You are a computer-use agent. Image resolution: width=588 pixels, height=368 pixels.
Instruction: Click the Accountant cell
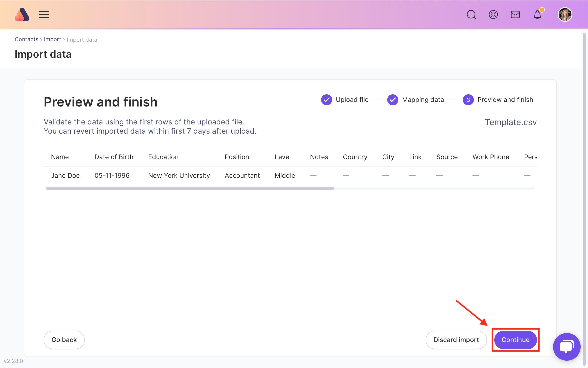(x=242, y=175)
